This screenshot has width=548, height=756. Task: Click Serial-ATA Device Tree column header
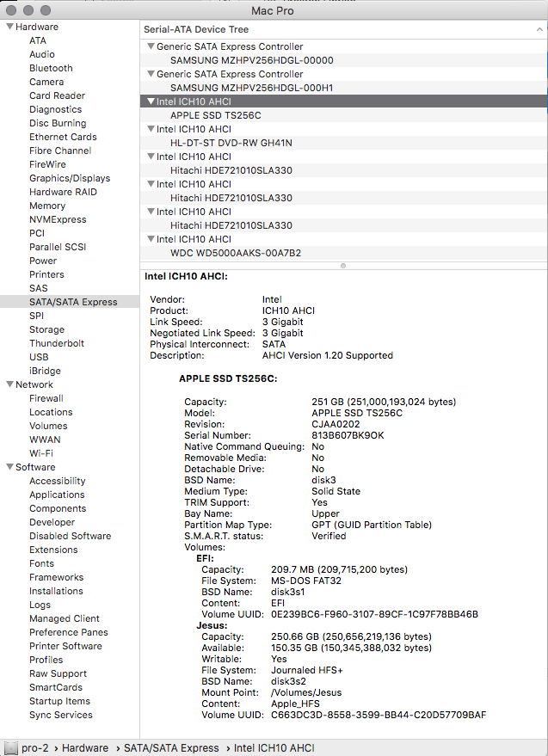point(343,29)
